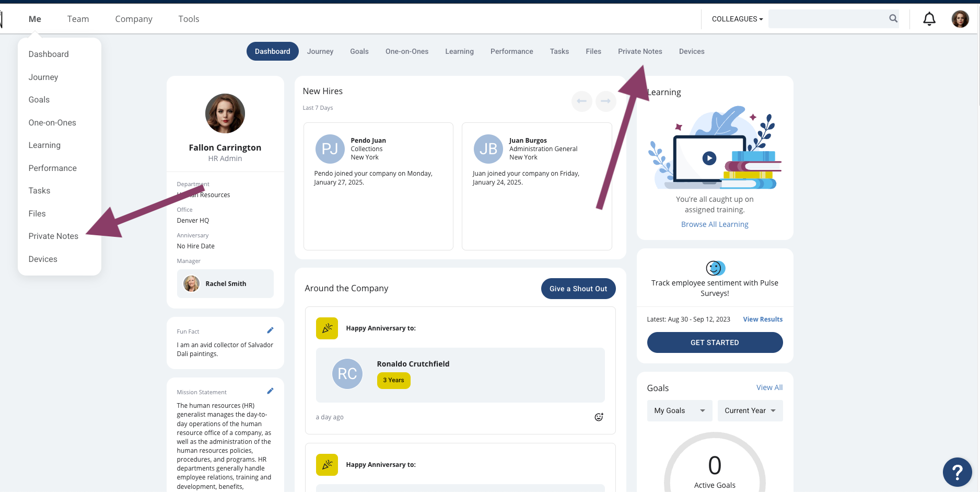Switch to the Goals tab
The image size is (980, 492).
[x=359, y=51]
